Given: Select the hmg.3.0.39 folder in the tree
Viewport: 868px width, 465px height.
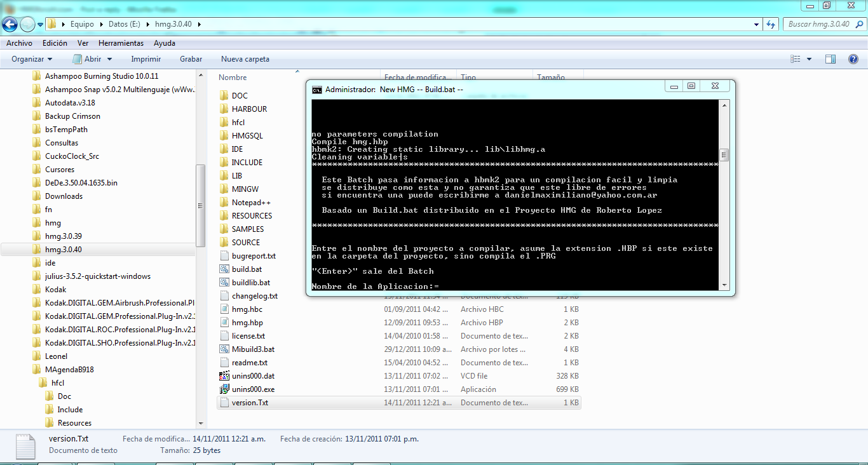Looking at the screenshot, I should pyautogui.click(x=63, y=236).
